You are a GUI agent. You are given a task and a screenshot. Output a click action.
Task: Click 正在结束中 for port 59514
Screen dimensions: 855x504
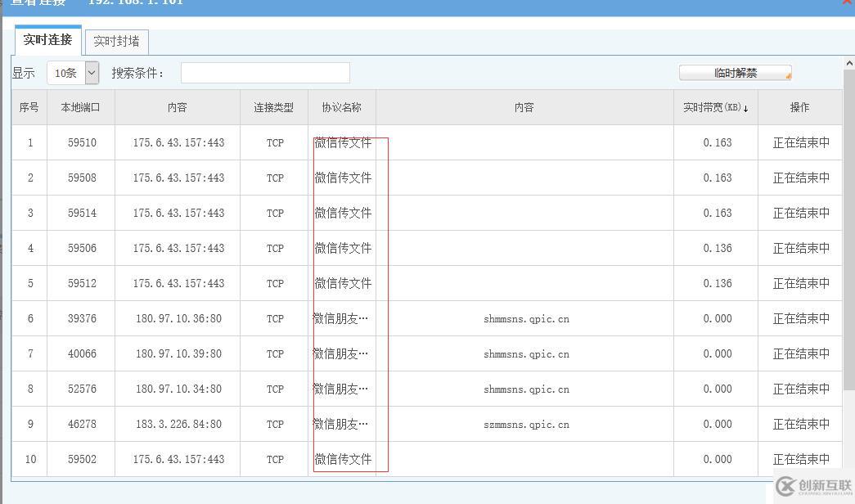pyautogui.click(x=801, y=214)
